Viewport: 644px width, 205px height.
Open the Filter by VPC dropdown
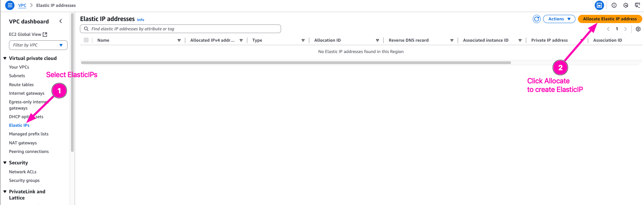coord(38,45)
